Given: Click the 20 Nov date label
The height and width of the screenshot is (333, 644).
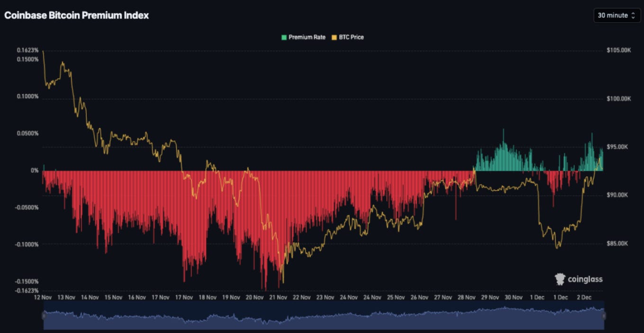Looking at the screenshot, I should tap(254, 297).
